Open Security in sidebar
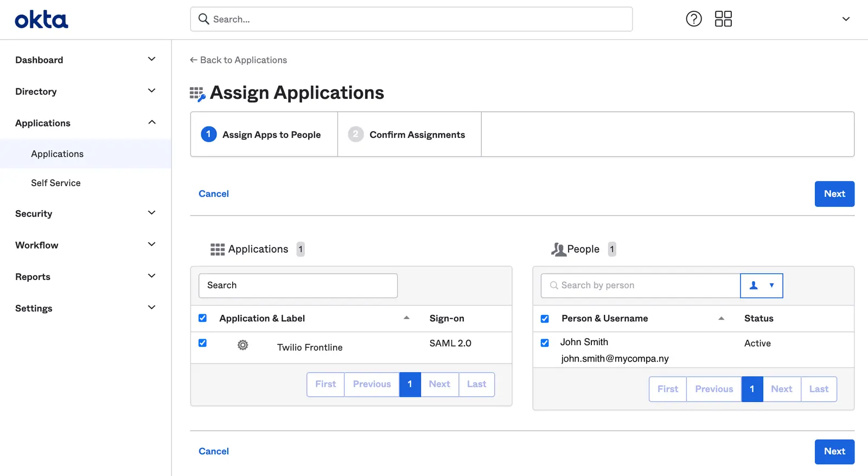Viewport: 868px width, 476px height. pyautogui.click(x=34, y=214)
